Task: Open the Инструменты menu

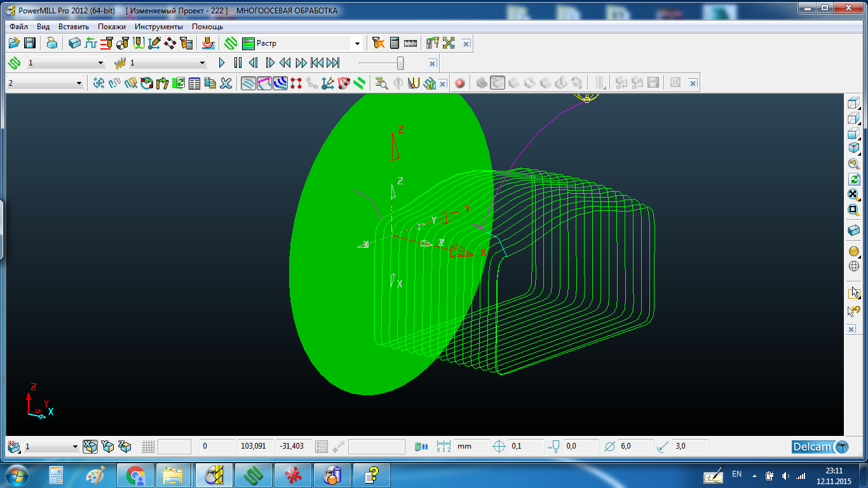Action: 159,27
